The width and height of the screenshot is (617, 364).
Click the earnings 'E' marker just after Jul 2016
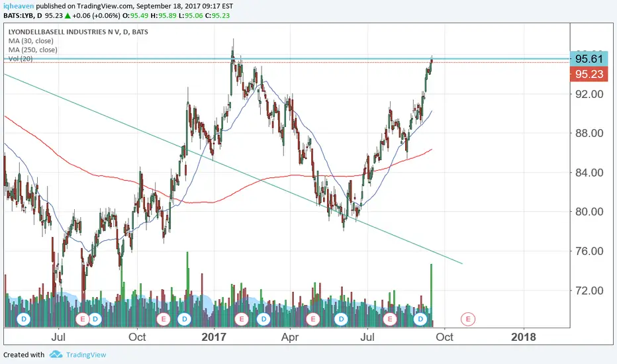(x=83, y=319)
